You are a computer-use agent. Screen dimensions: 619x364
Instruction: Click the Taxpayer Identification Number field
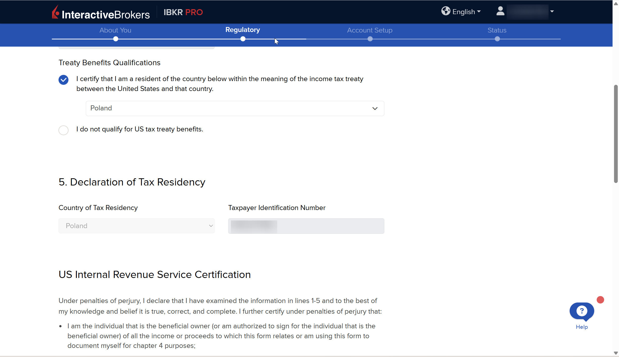(306, 226)
